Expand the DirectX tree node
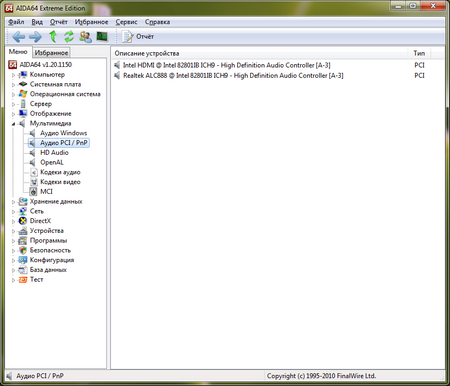 pos(13,221)
